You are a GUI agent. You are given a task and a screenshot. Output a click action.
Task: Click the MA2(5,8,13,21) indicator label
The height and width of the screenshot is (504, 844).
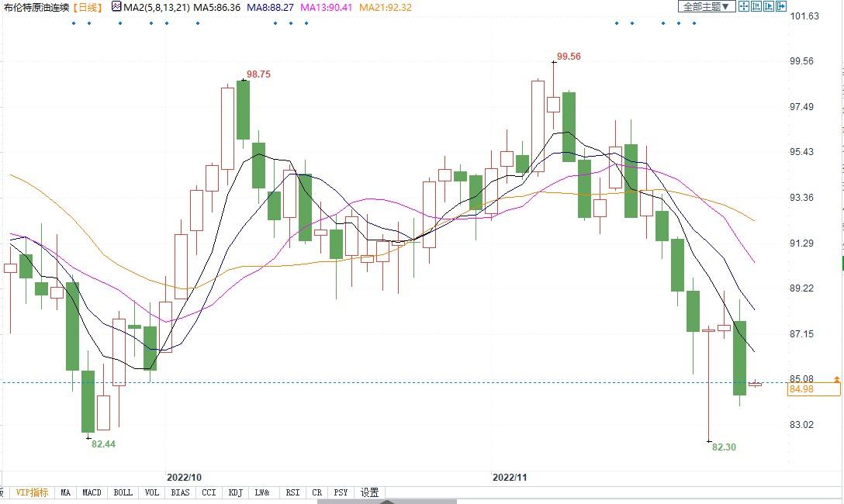pyautogui.click(x=157, y=7)
